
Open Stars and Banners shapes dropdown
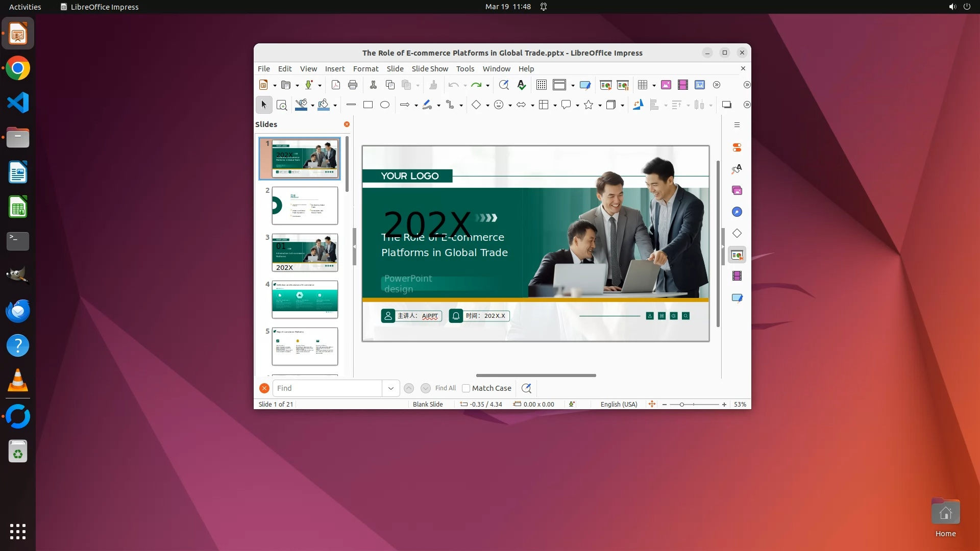point(600,105)
